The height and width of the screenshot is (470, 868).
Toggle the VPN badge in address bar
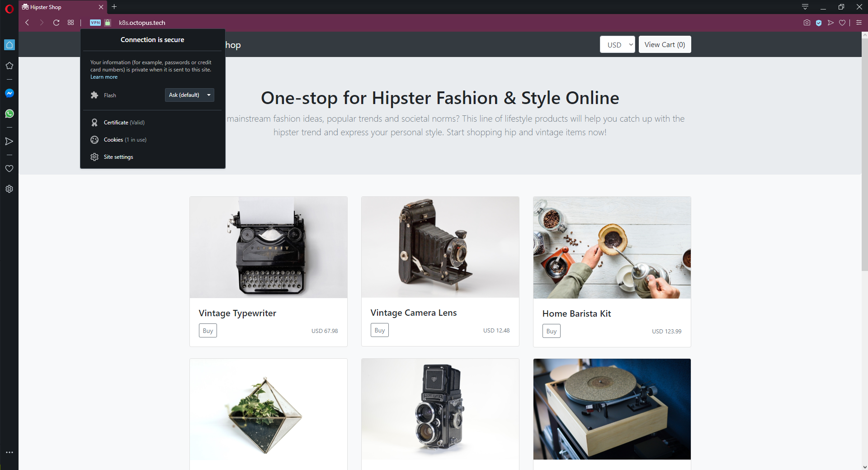(x=95, y=23)
